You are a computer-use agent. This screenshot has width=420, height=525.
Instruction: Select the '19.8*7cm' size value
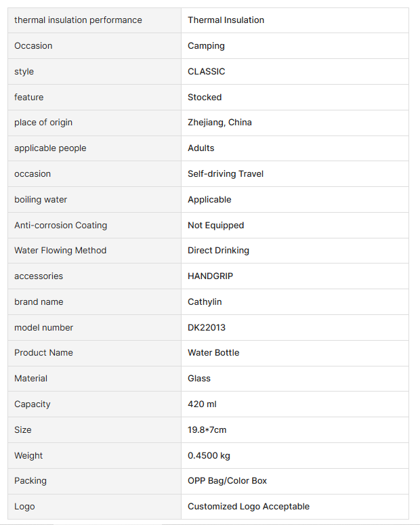point(207,430)
